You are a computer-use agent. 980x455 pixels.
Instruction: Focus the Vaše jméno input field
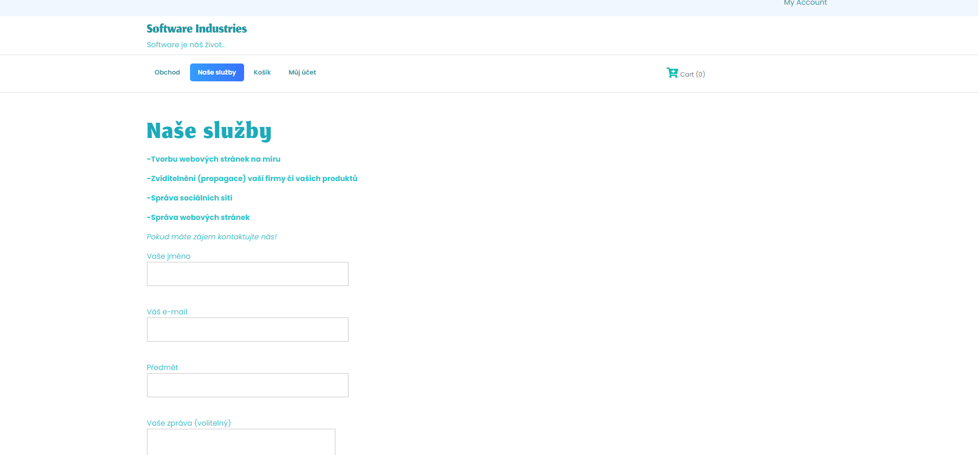247,274
